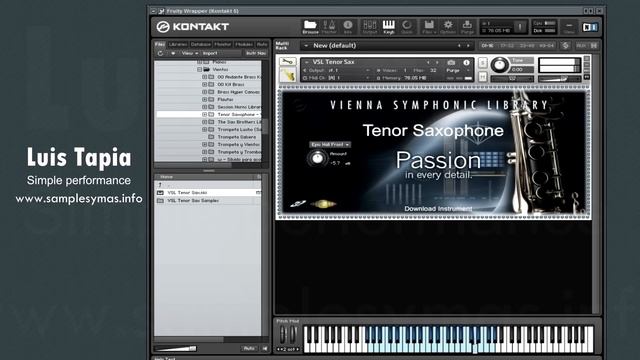Collapse the Vientos folder

[x=200, y=69]
